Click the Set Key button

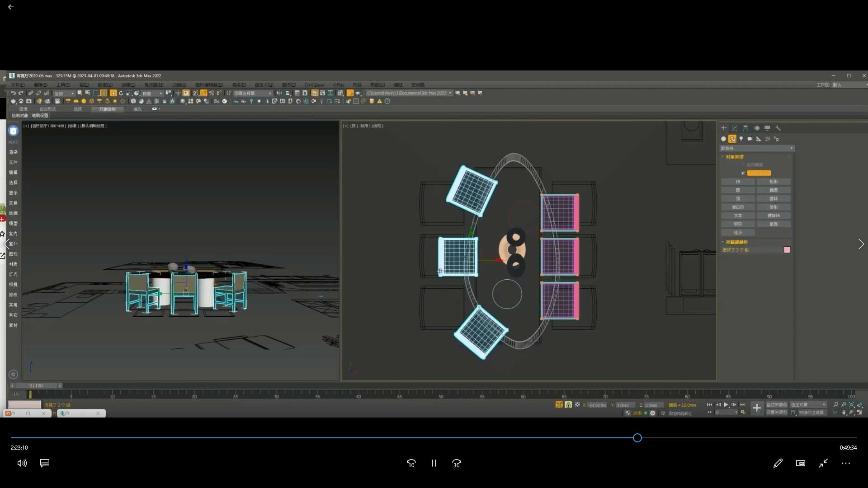click(777, 413)
